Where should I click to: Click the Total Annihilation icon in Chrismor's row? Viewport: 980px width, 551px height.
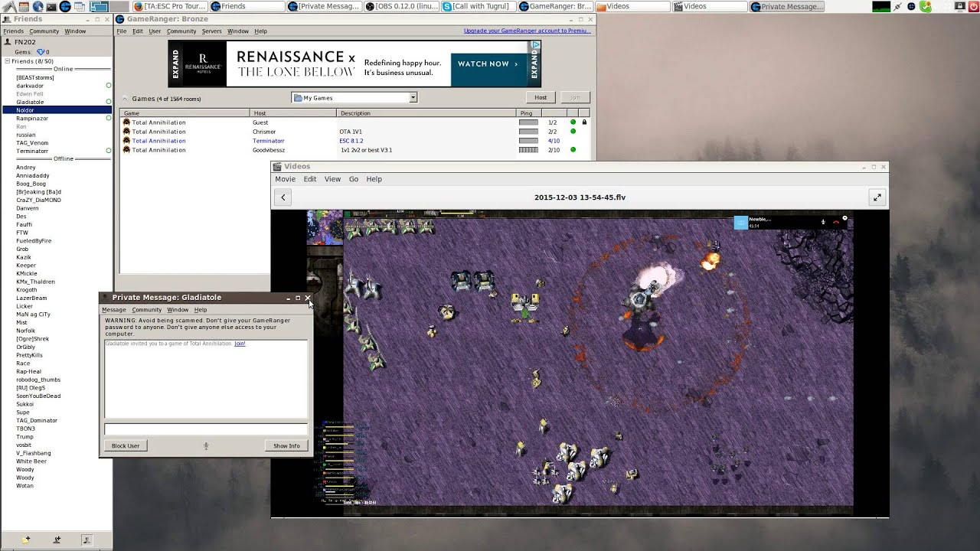pos(127,132)
